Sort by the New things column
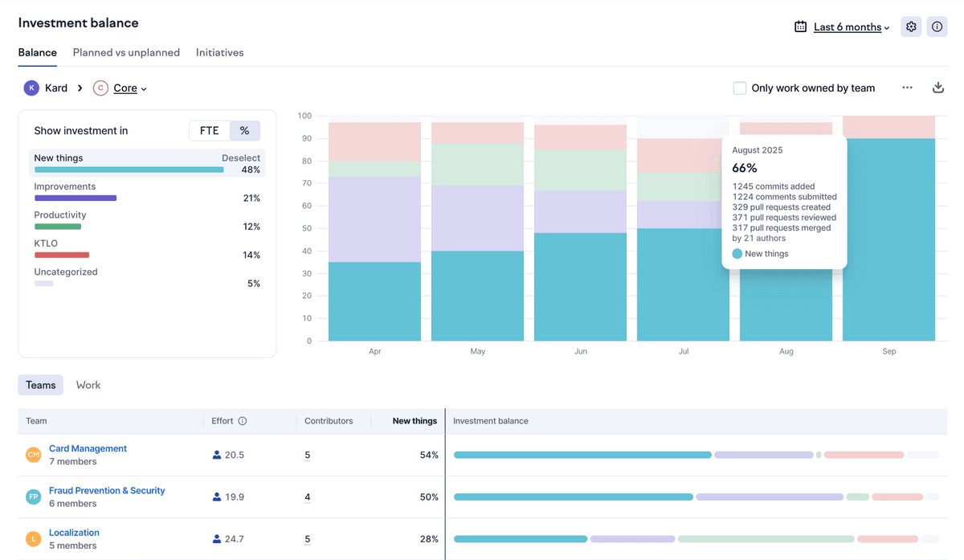Screen dimensions: 964x560 [415, 421]
